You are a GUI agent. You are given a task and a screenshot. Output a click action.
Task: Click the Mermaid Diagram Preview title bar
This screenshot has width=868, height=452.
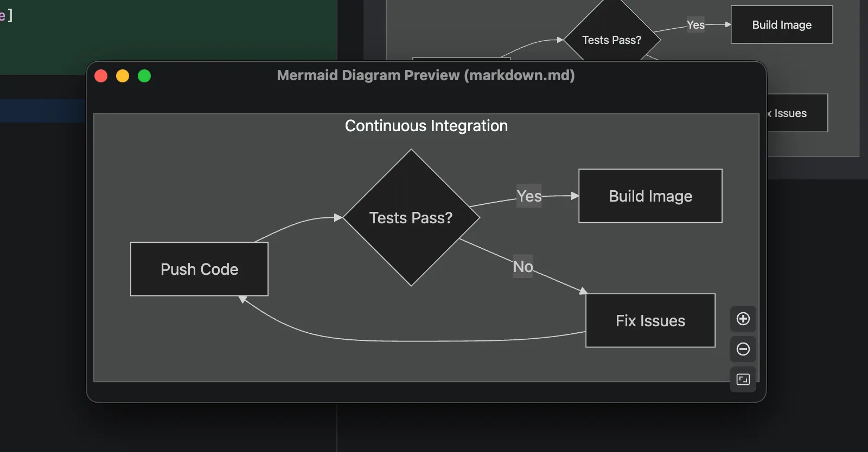[x=425, y=75]
